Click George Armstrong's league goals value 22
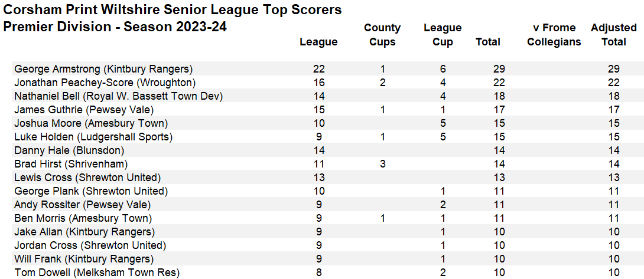Image resolution: width=644 pixels, height=279 pixels. click(x=319, y=69)
